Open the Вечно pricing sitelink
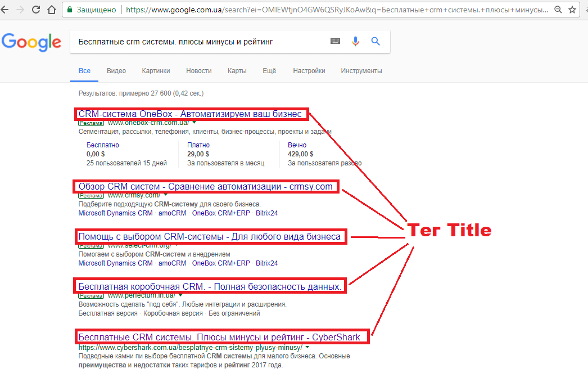 pos(297,145)
